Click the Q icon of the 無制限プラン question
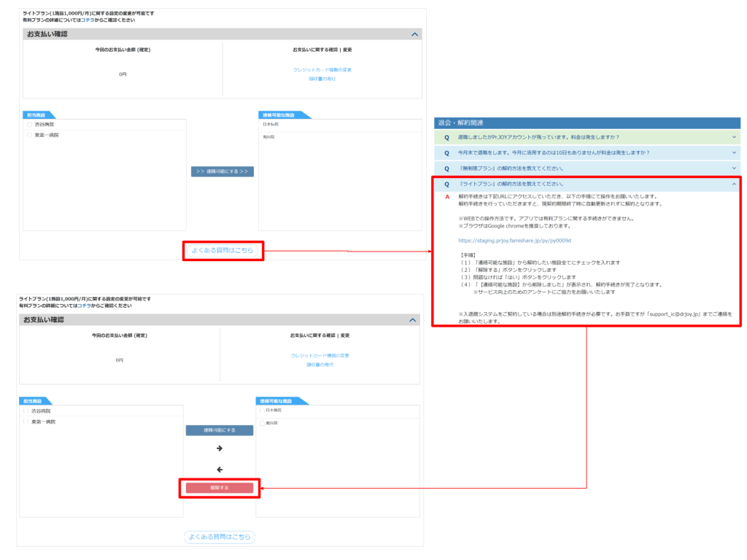Viewport: 747px width, 560px height. (x=446, y=168)
